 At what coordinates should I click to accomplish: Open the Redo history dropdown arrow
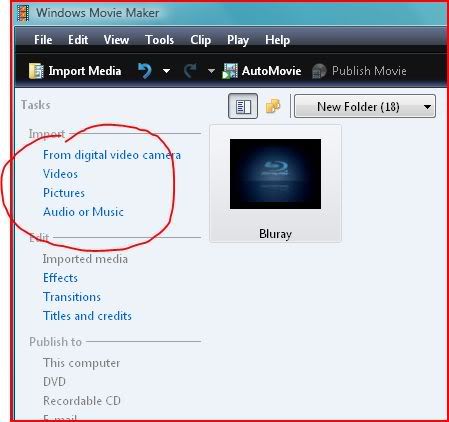(x=211, y=71)
